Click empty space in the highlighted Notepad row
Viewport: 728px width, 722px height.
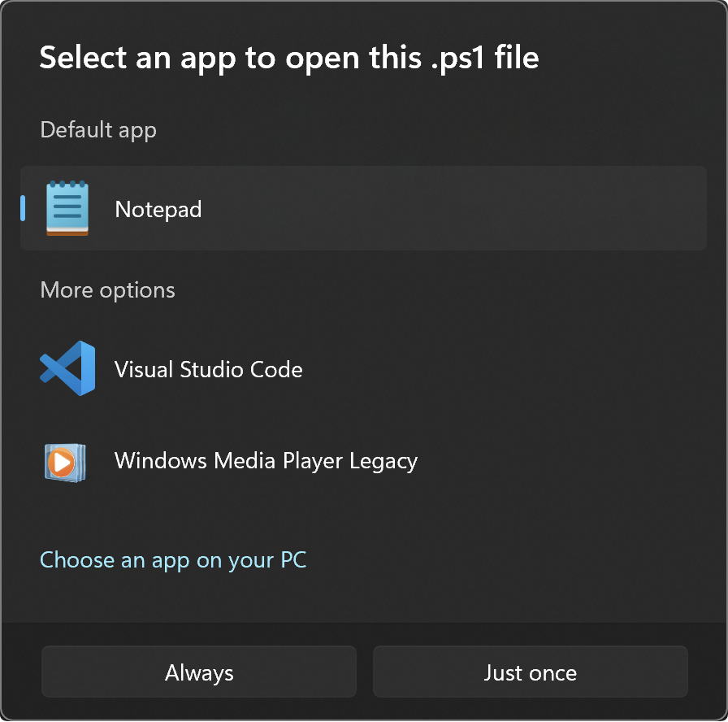coord(455,208)
